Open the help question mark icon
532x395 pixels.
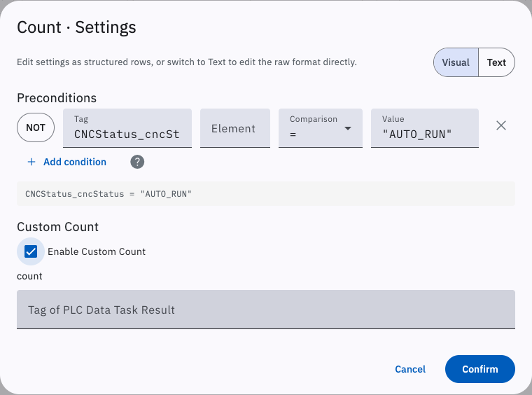137,162
